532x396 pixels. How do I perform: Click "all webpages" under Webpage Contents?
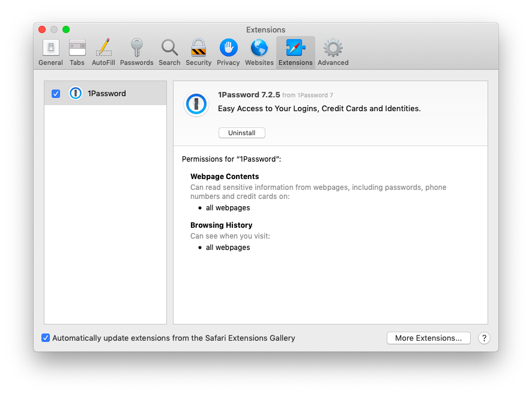(228, 208)
